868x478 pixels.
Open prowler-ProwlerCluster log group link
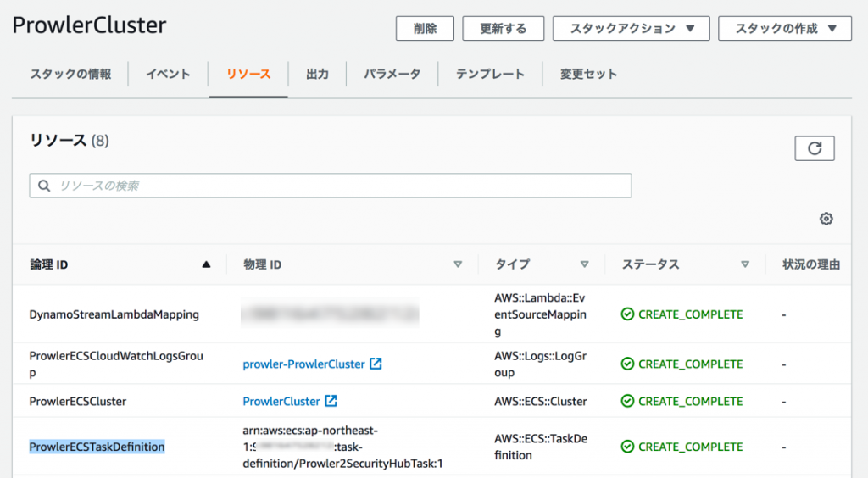(304, 364)
